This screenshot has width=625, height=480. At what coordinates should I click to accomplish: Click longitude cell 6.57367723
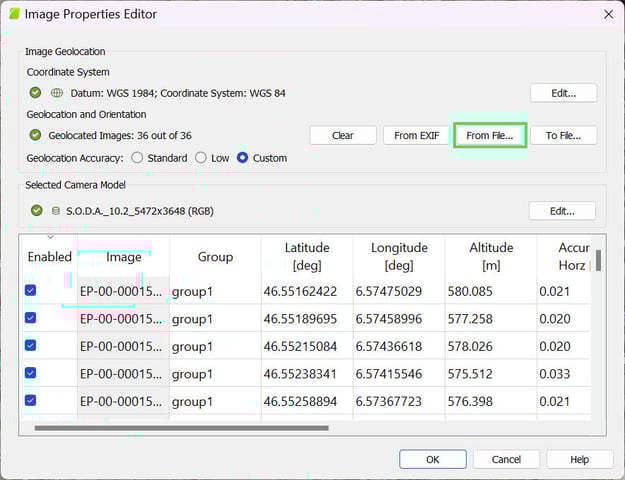(399, 401)
